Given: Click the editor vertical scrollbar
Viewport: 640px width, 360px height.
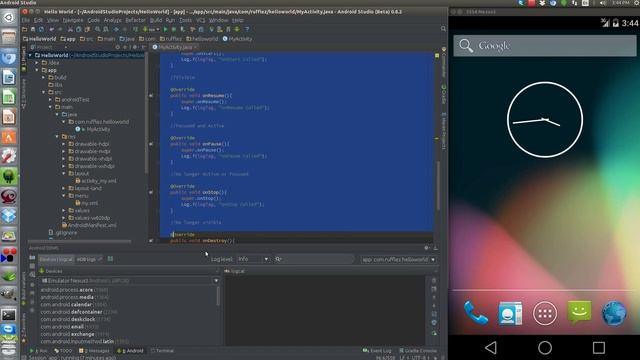Looking at the screenshot, I should pyautogui.click(x=438, y=186).
